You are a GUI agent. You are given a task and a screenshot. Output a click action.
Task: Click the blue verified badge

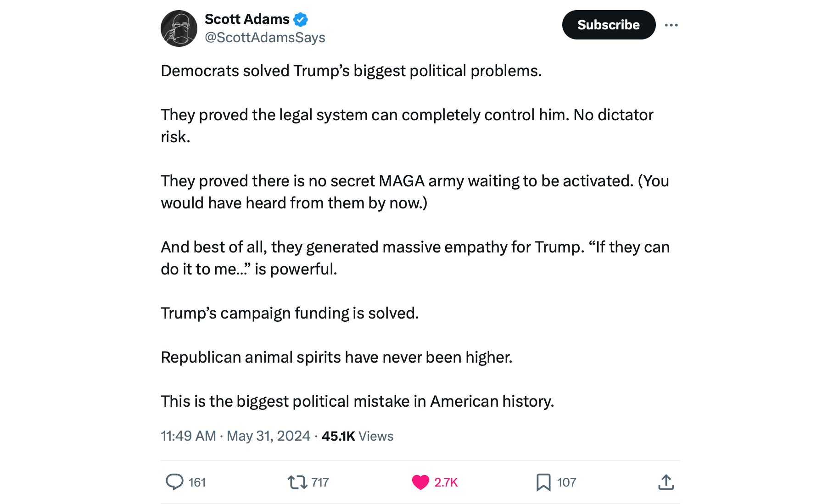click(x=301, y=20)
